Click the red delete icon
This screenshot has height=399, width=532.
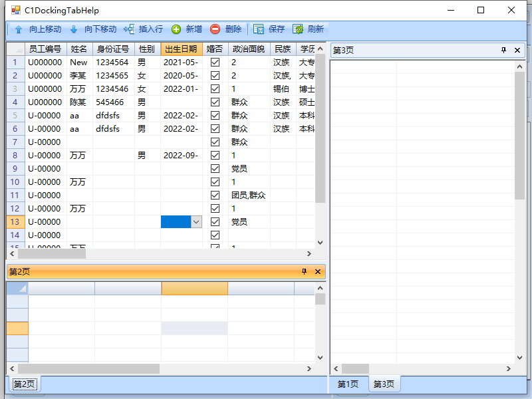pos(215,29)
